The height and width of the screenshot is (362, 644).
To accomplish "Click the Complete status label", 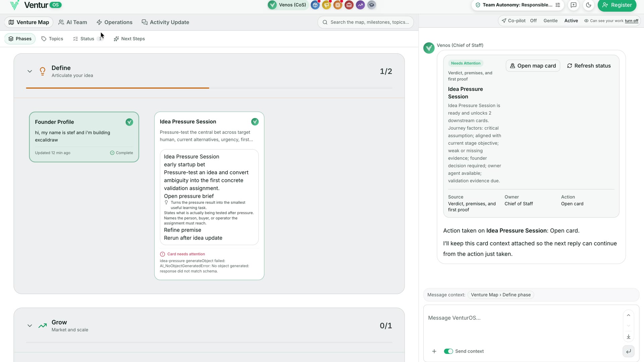I will [121, 153].
